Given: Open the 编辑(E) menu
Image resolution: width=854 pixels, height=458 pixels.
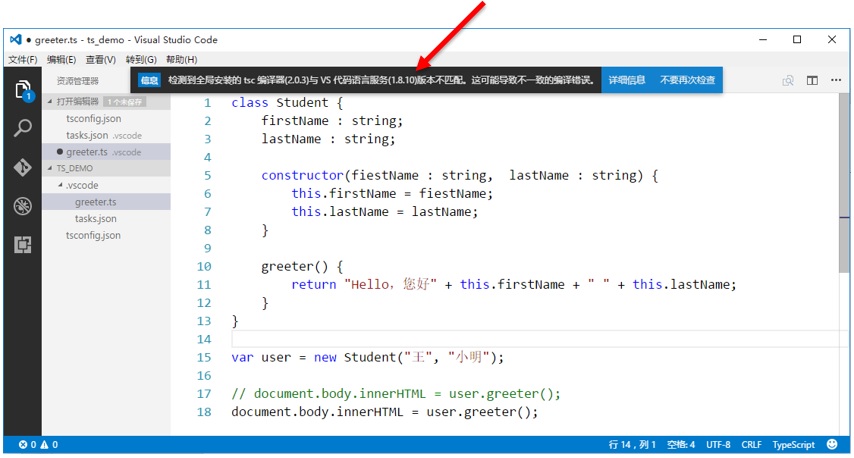Looking at the screenshot, I should 62,59.
